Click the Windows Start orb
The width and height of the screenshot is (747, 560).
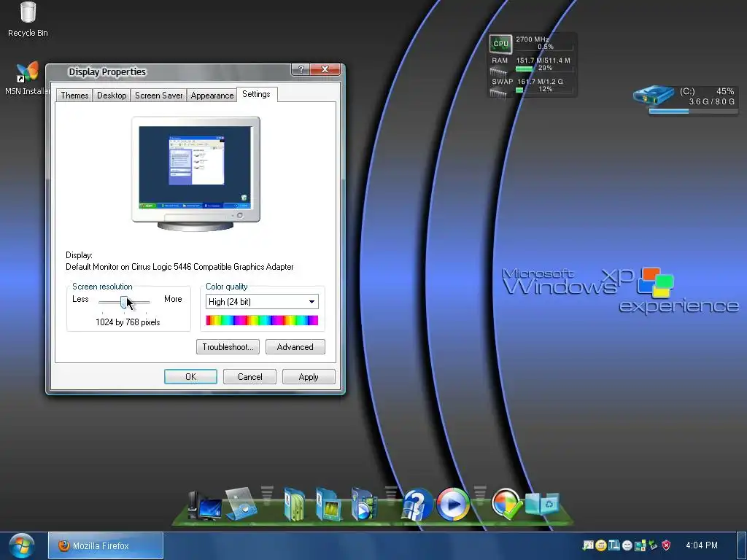pyautogui.click(x=21, y=546)
